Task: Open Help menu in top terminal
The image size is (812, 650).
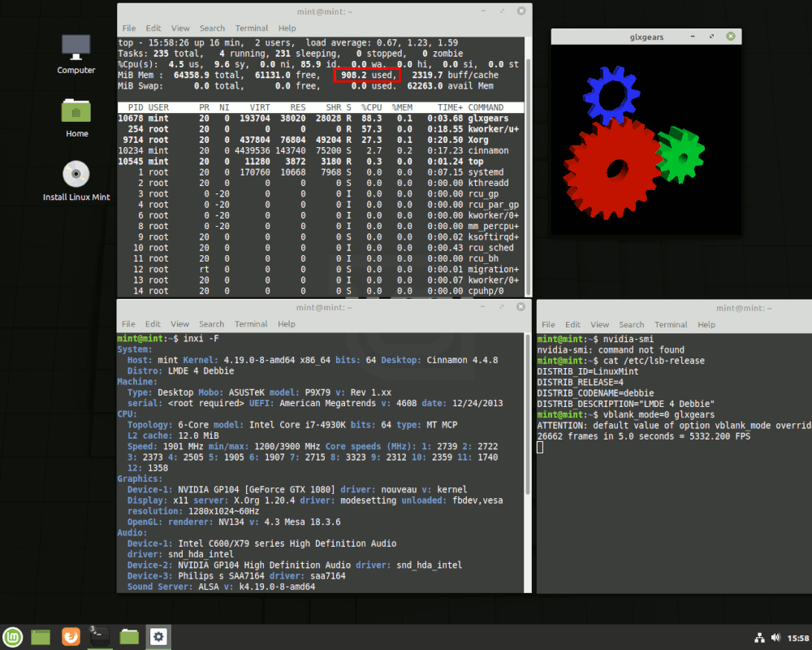Action: 287,28
